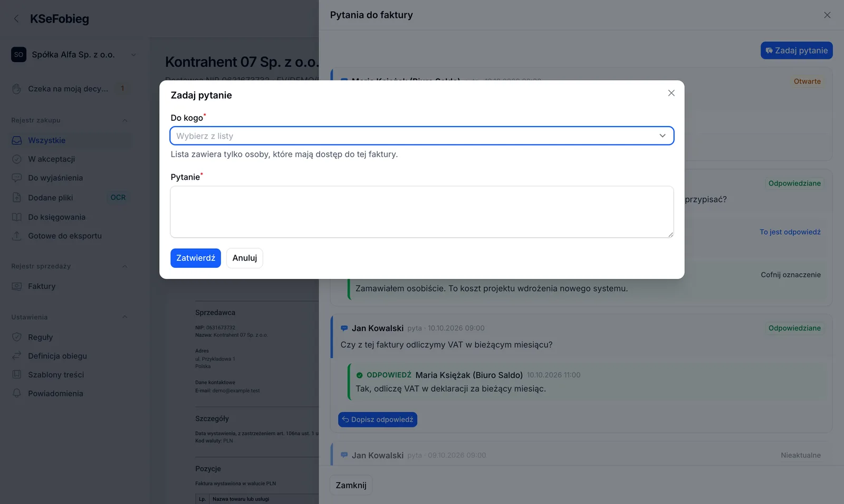Image resolution: width=844 pixels, height=504 pixels.
Task: Click the SO company avatar
Action: tap(18, 54)
